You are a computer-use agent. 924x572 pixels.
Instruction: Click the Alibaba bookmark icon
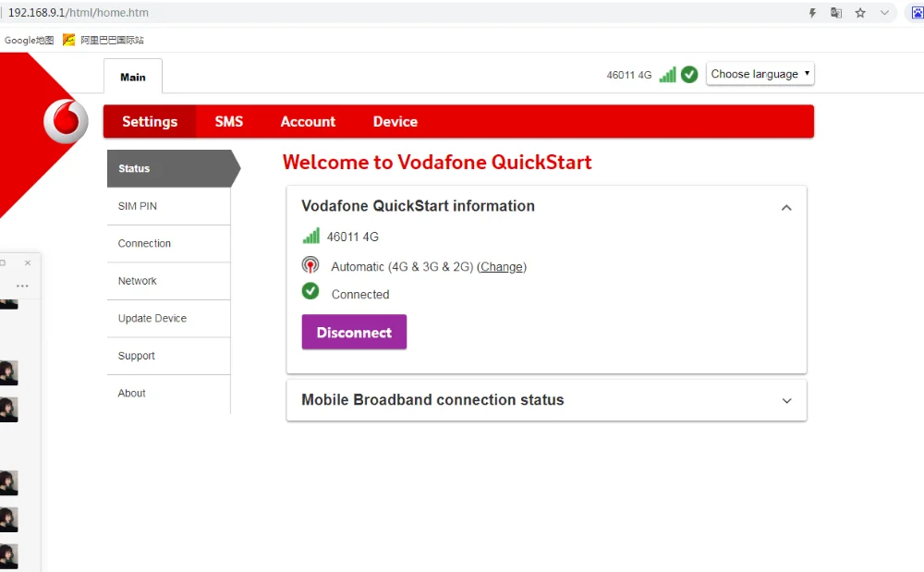[69, 40]
